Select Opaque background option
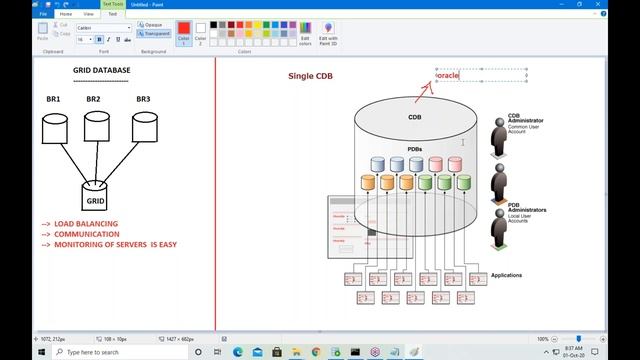The width and height of the screenshot is (640, 360). (x=151, y=25)
